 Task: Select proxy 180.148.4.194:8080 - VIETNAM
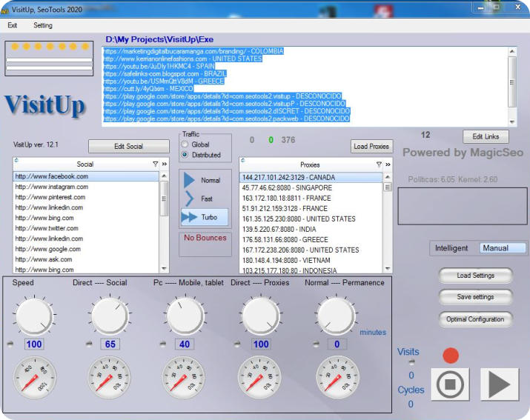[311, 260]
